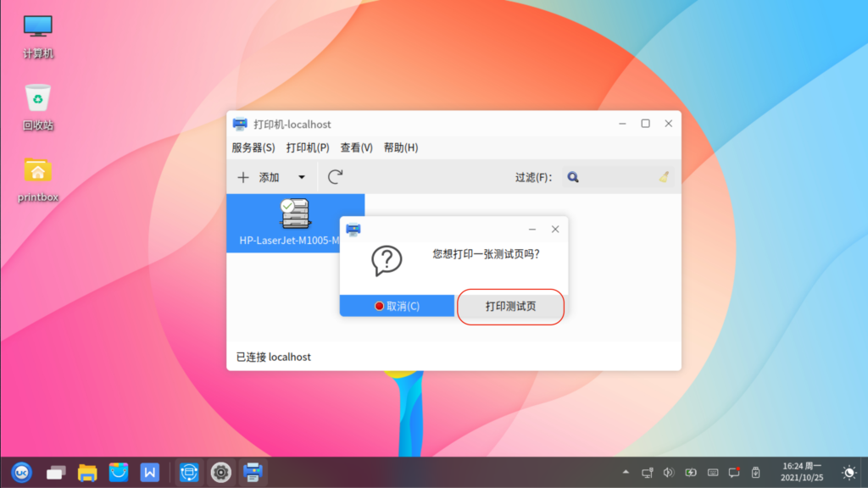Expand the 添加 dropdown arrow
868x488 pixels.
click(302, 177)
